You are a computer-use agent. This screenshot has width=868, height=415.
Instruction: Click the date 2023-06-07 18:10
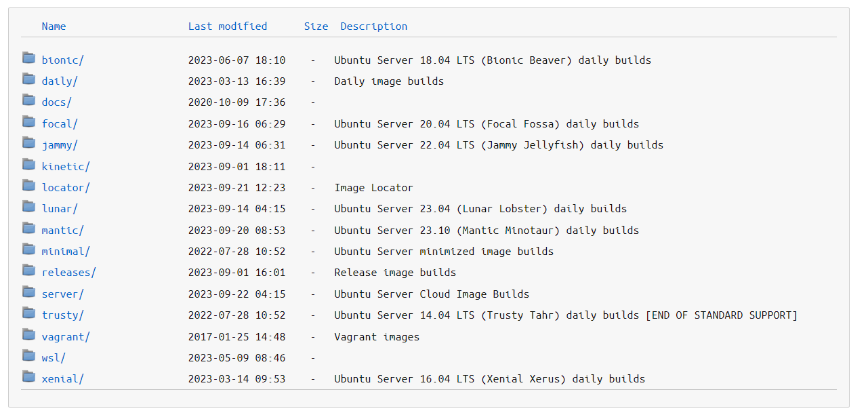[237, 60]
